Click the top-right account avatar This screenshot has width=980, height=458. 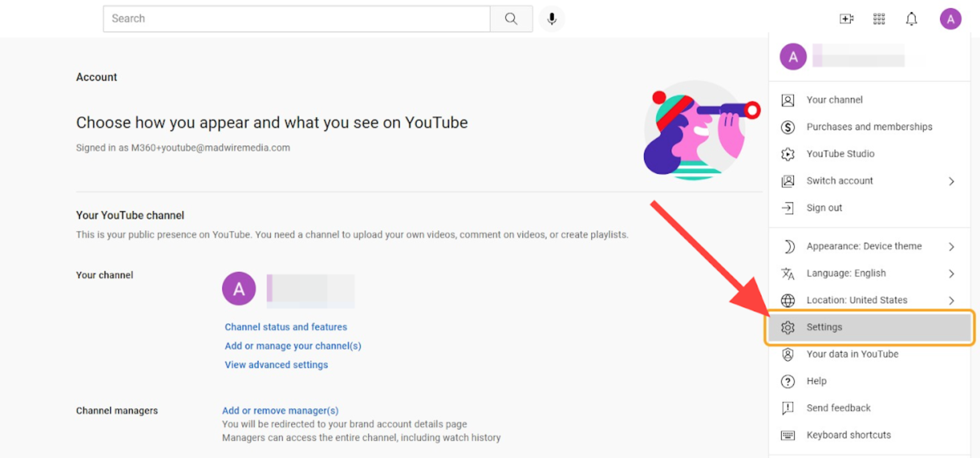[x=950, y=18]
